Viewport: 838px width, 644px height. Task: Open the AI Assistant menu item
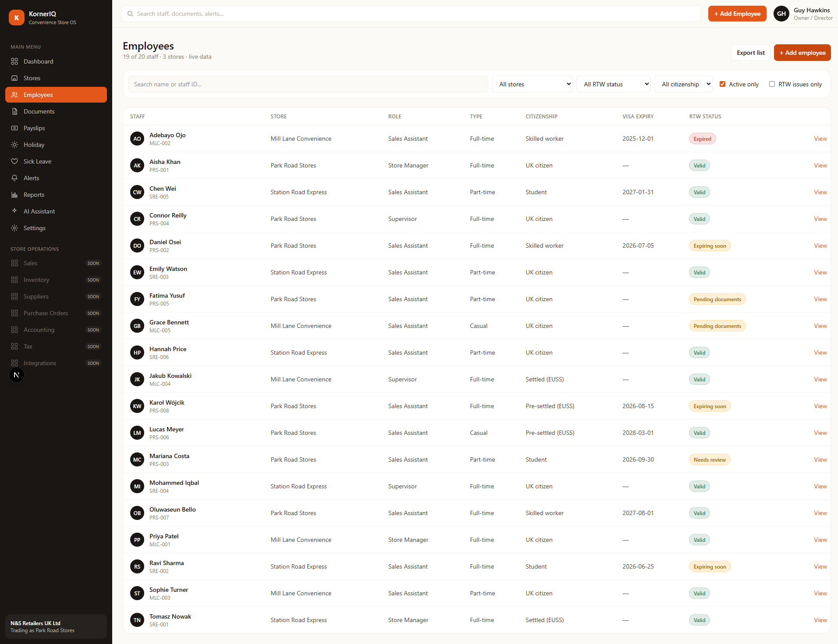click(x=56, y=211)
